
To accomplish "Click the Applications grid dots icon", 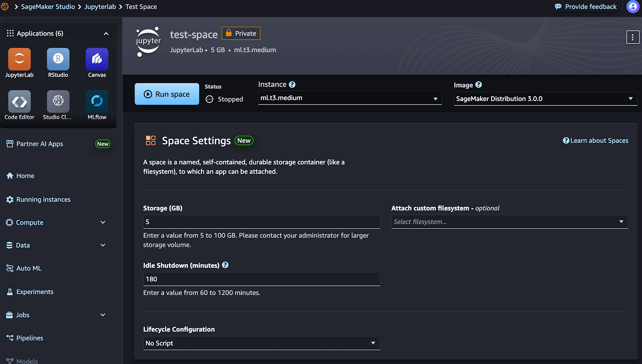I will pyautogui.click(x=10, y=33).
